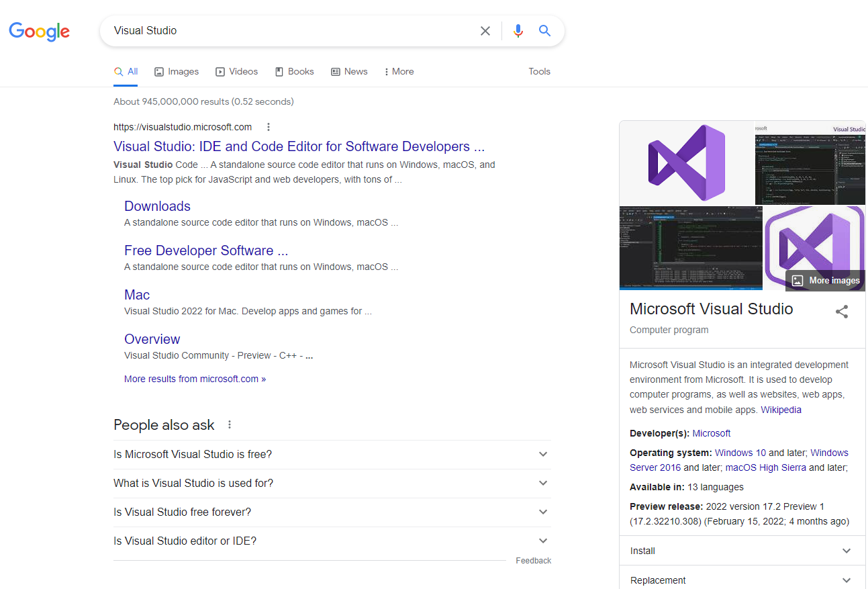Open top-right dark code editor screenshot thumbnail
The image size is (868, 589).
[x=810, y=163]
